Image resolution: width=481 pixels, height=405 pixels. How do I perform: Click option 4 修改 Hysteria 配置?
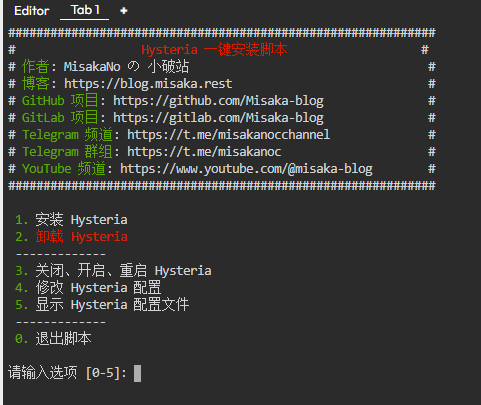click(x=88, y=288)
